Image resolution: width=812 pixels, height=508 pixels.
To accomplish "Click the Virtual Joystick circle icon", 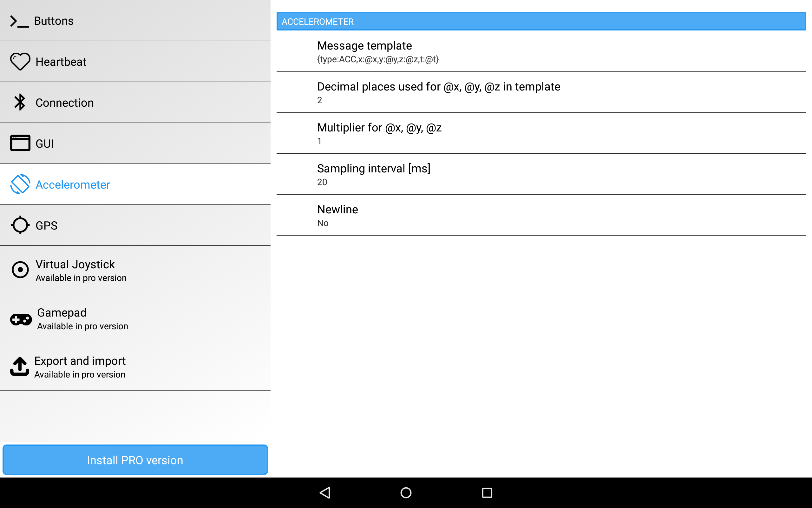I will point(20,270).
